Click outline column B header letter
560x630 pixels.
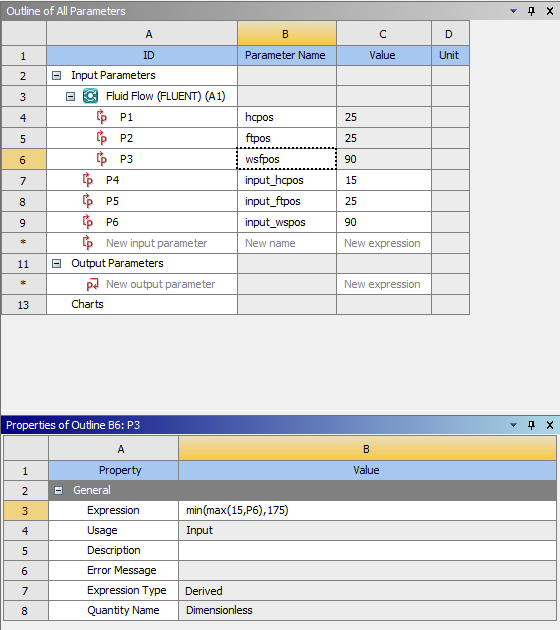coord(287,34)
